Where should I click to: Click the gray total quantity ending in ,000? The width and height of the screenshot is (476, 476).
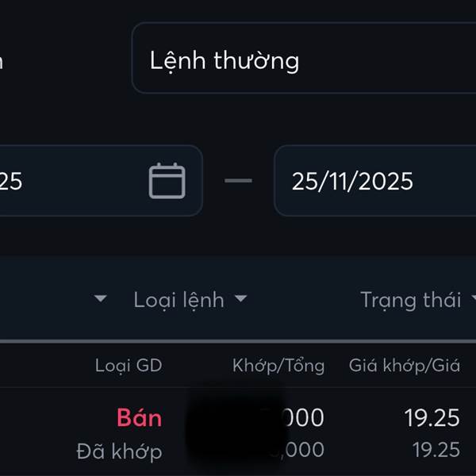(x=303, y=450)
